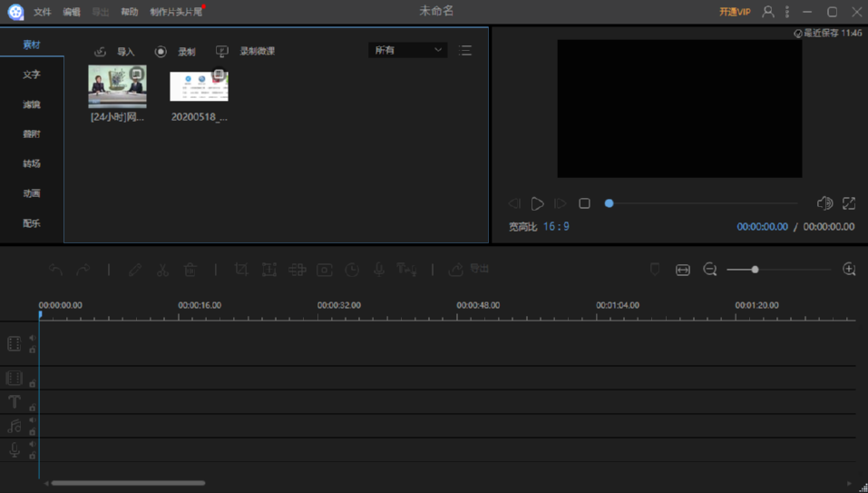The width and height of the screenshot is (868, 493).
Task: Stop preview playback
Action: coord(584,203)
